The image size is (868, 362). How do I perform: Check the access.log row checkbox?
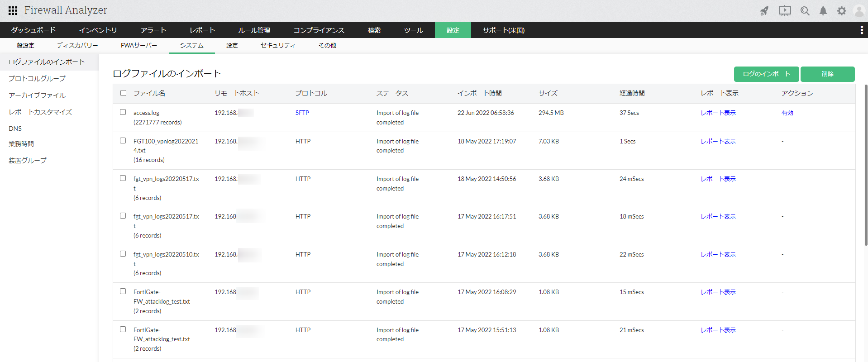click(x=123, y=112)
